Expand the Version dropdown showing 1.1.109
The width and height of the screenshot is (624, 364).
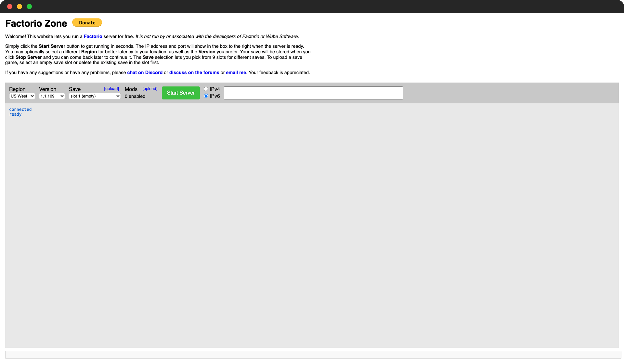52,96
